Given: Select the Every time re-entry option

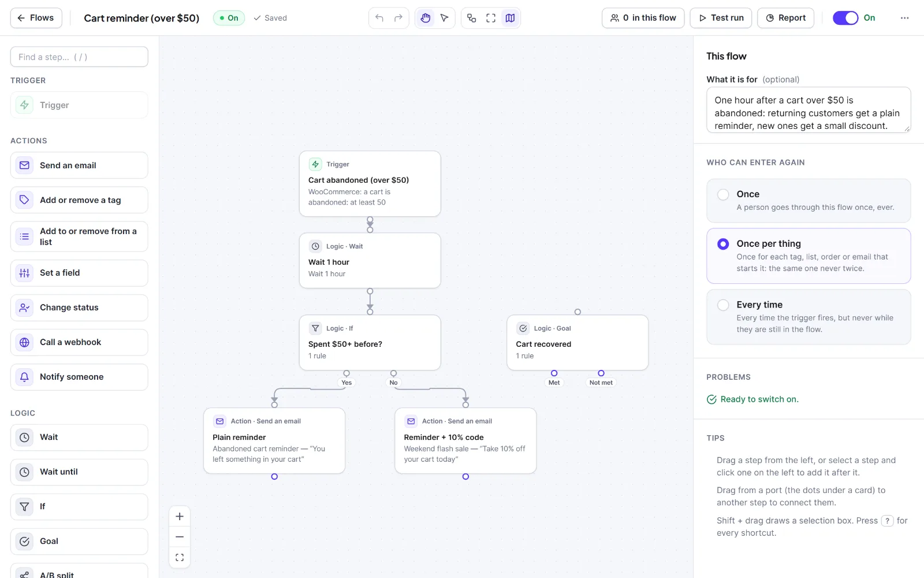Looking at the screenshot, I should 808,317.
